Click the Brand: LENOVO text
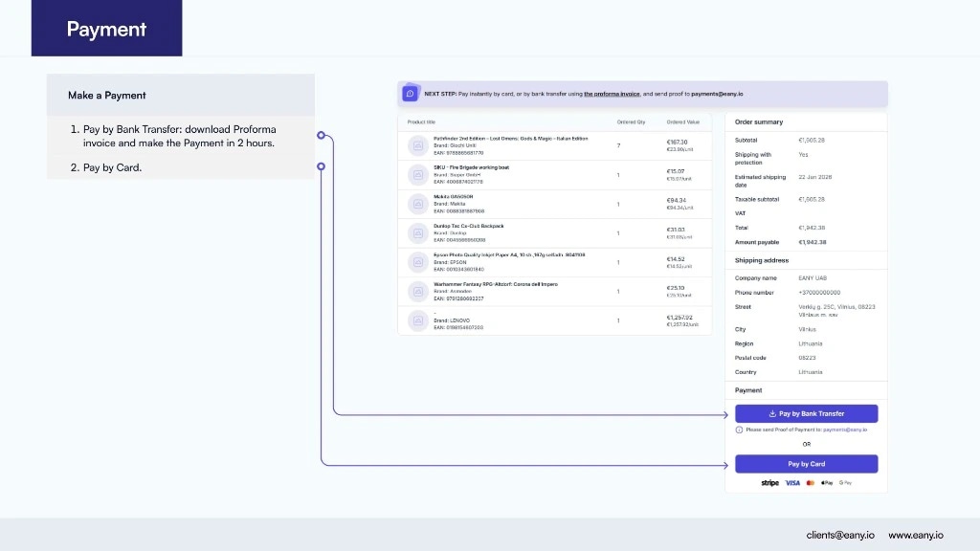Viewport: 980px width, 551px height. [x=452, y=320]
